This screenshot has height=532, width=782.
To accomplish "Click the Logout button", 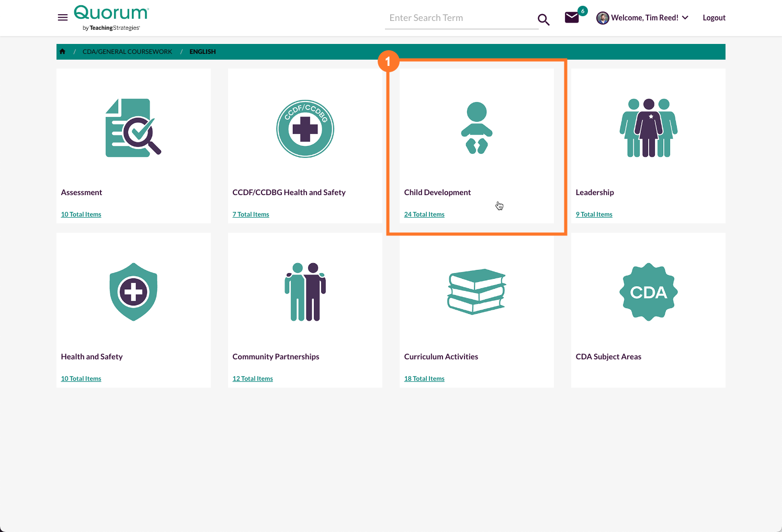I will (x=713, y=17).
